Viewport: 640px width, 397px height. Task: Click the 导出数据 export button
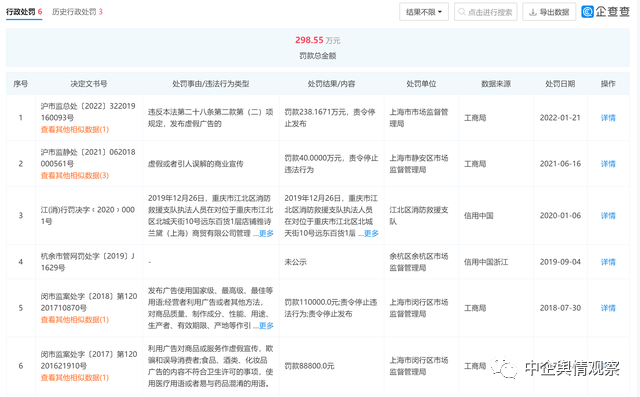click(549, 12)
